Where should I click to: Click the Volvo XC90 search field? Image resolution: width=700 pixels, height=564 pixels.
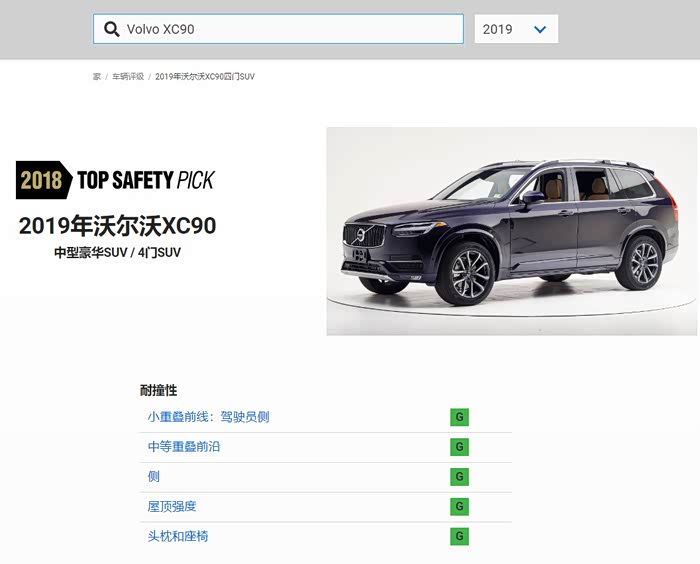pos(278,29)
